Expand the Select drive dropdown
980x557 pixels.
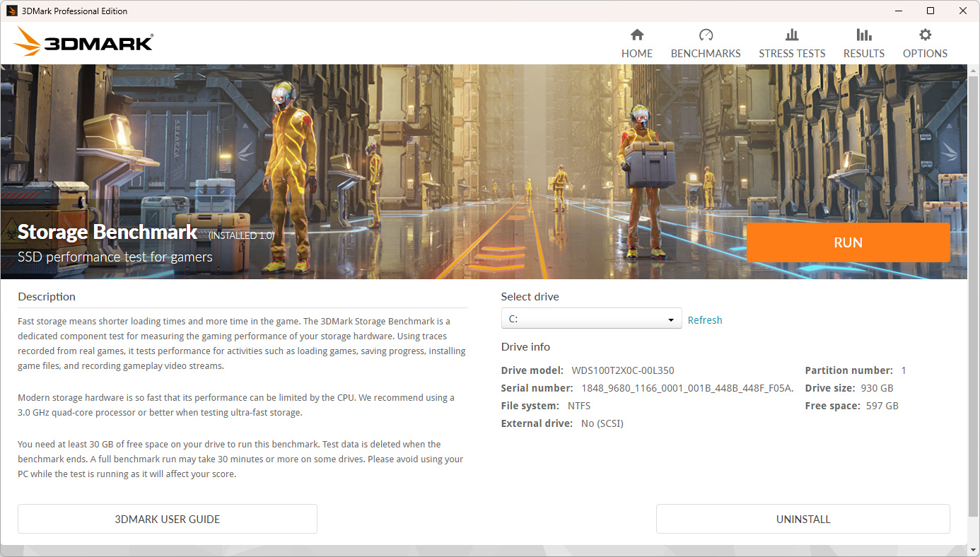(591, 319)
